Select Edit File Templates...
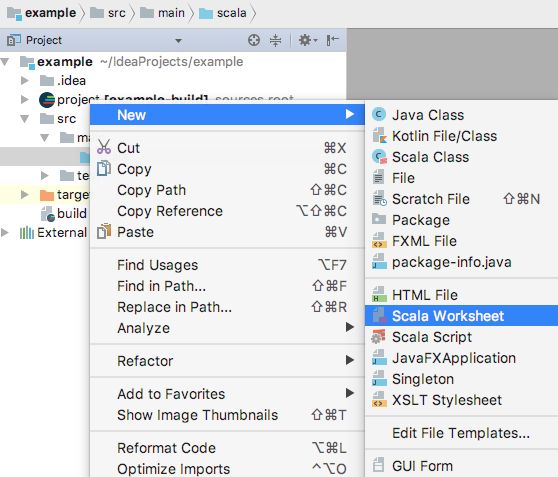The width and height of the screenshot is (558, 477). [x=461, y=433]
